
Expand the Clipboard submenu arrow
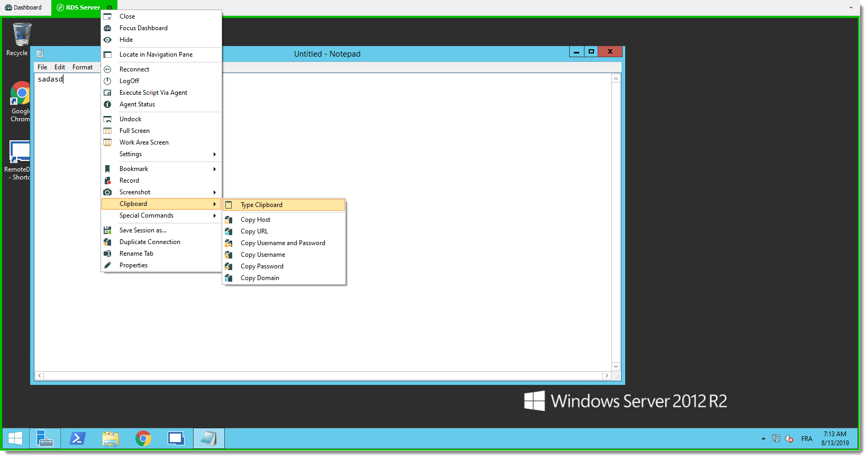214,204
